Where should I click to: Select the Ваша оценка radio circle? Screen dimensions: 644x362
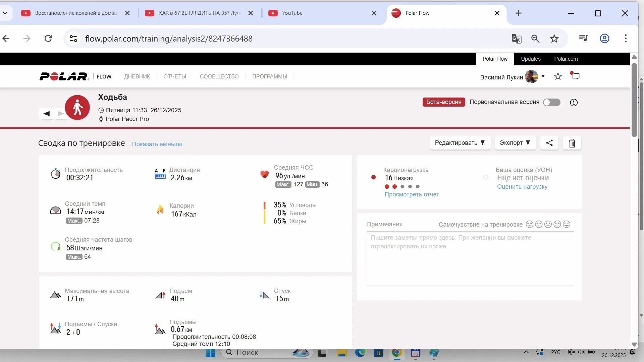click(x=486, y=177)
